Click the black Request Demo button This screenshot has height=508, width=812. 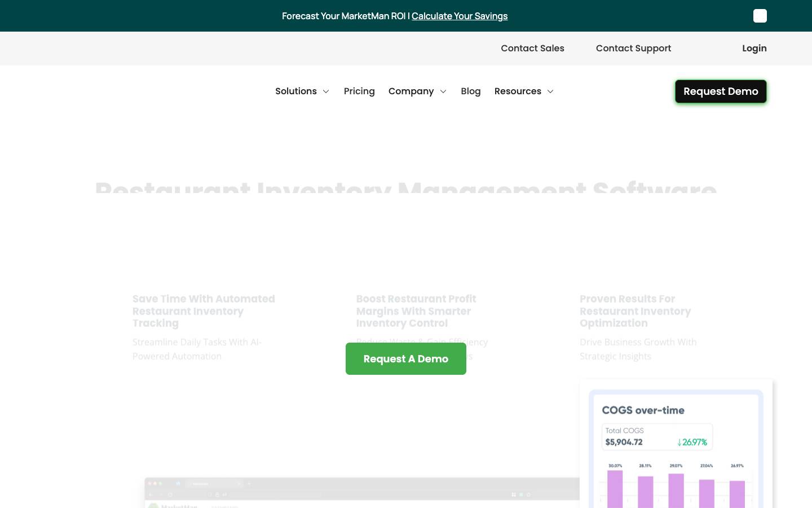point(721,91)
